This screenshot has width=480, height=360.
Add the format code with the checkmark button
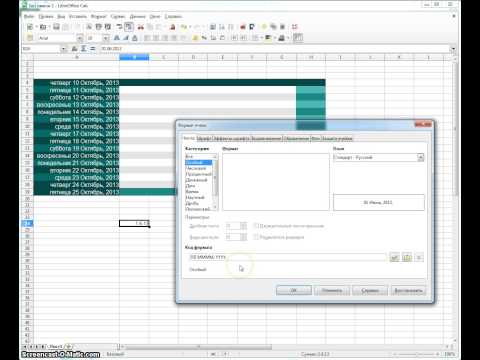[394, 257]
